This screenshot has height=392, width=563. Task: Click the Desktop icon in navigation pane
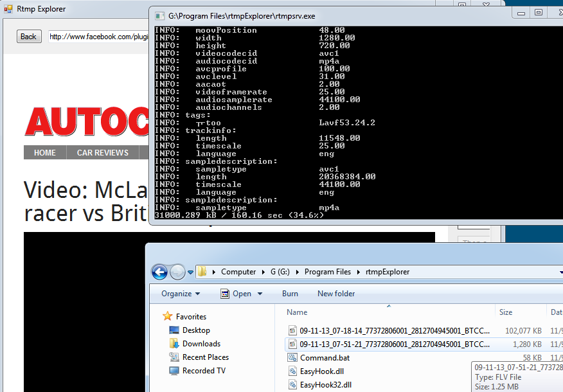click(174, 330)
